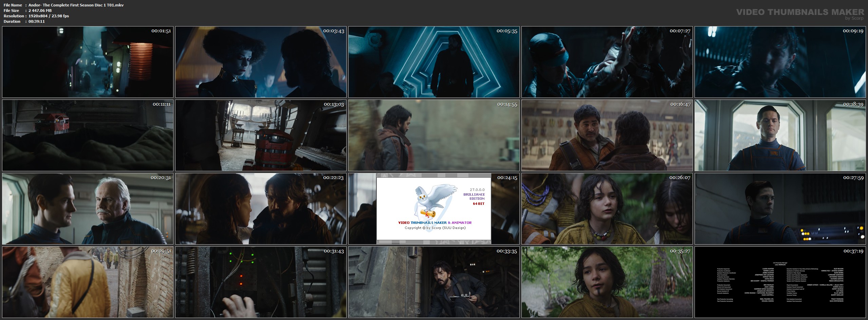
Task: Click the frame timestamped 00:16:47
Action: click(x=607, y=135)
